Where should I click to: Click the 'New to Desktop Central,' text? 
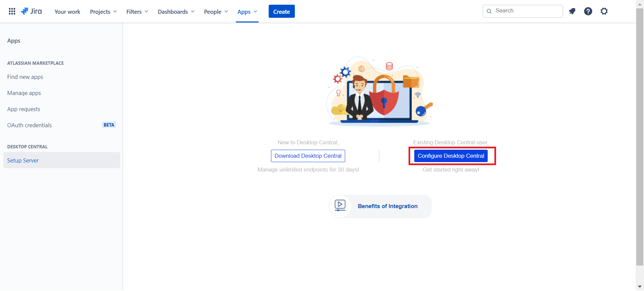[x=308, y=142]
